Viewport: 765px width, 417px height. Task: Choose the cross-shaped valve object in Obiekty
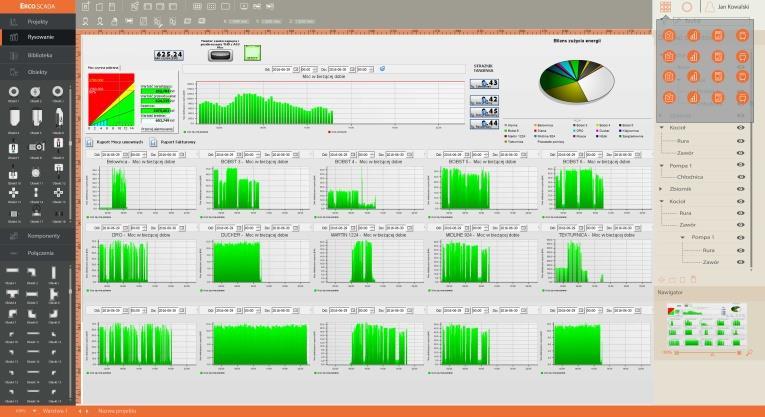[14, 193]
